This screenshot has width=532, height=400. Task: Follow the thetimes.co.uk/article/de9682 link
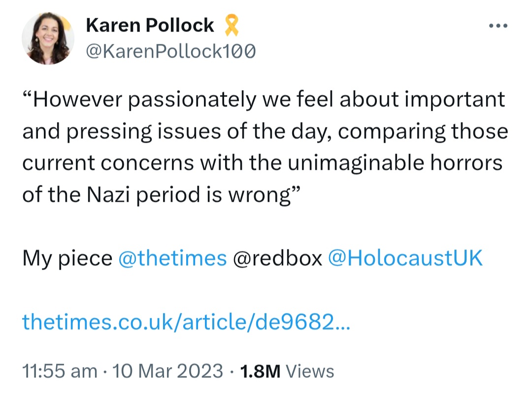pyautogui.click(x=186, y=321)
